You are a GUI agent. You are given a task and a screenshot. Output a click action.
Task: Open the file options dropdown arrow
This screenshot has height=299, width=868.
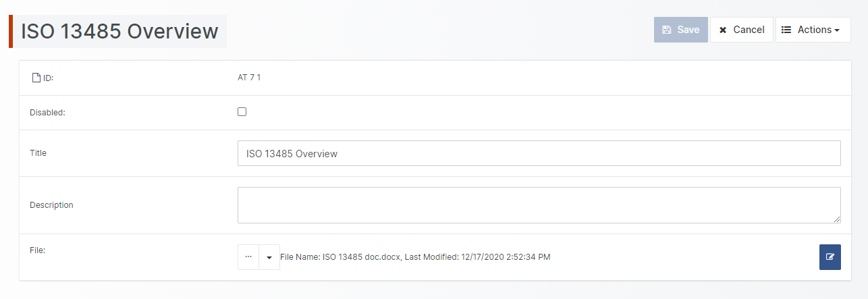click(269, 257)
